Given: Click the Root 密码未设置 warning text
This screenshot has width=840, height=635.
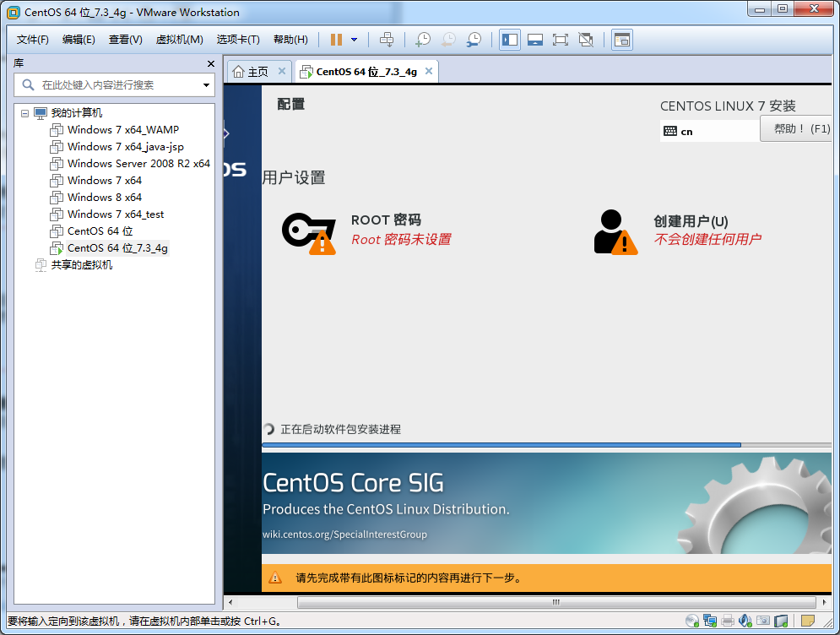Looking at the screenshot, I should (401, 240).
